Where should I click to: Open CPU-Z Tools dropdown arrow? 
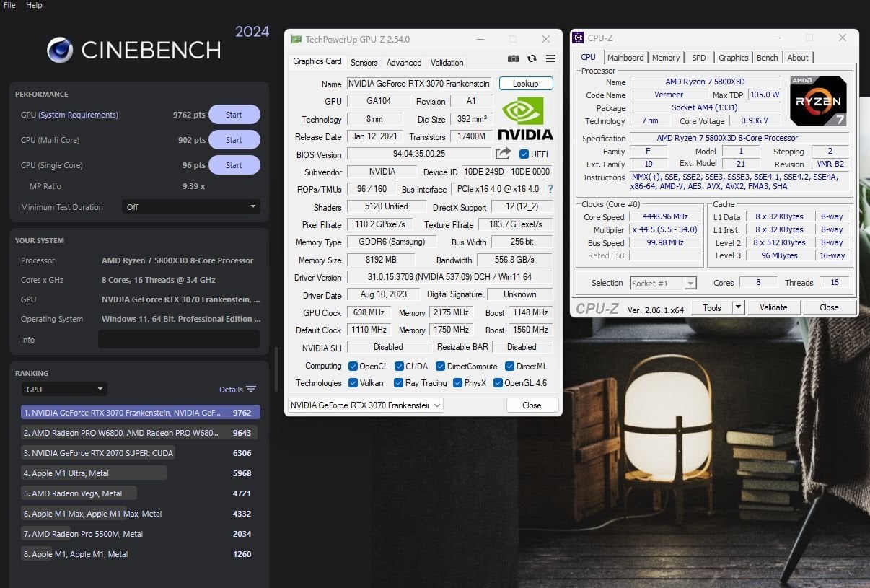[x=738, y=307]
